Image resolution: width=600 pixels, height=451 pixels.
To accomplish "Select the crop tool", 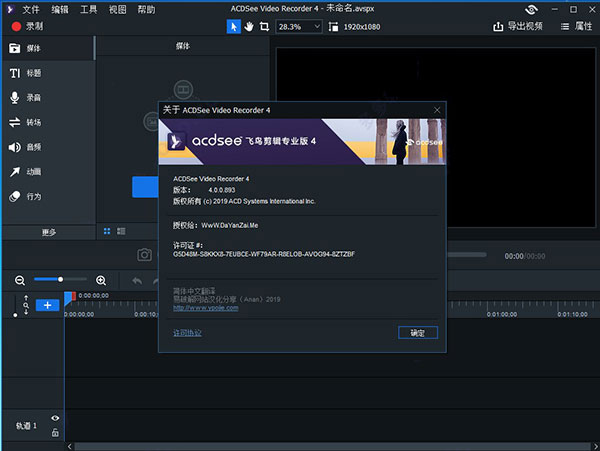I will (x=265, y=27).
